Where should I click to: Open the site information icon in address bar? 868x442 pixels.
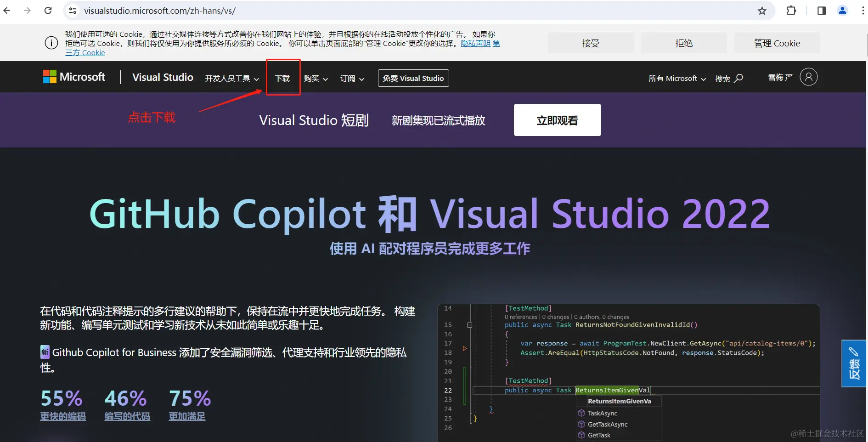pyautogui.click(x=72, y=11)
